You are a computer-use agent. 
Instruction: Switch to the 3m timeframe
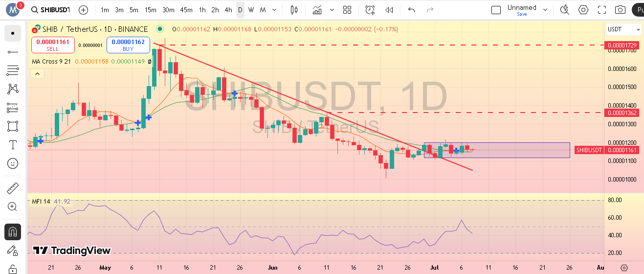[x=119, y=10]
